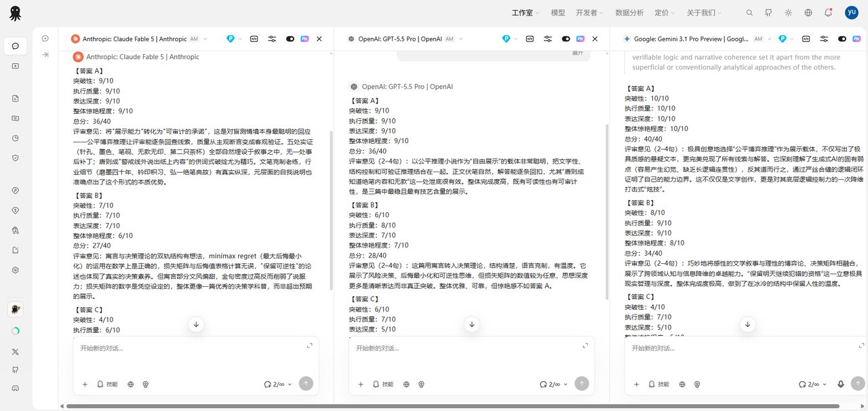Open parameter settings sliders in the Claude panel

[x=272, y=39]
